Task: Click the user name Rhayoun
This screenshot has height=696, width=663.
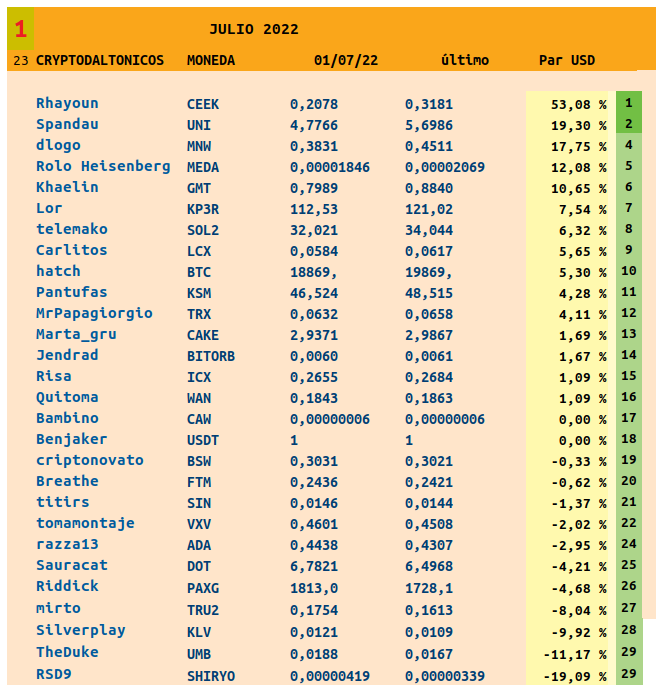Action: [x=67, y=103]
